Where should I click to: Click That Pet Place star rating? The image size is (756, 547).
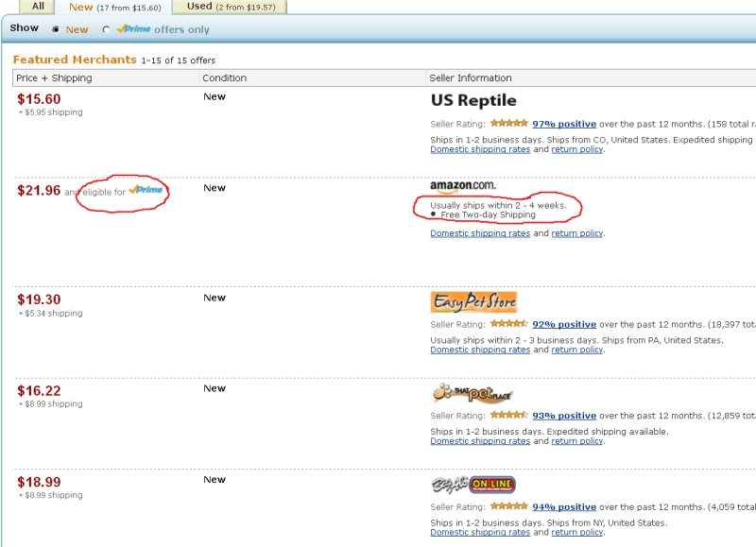pos(509,415)
